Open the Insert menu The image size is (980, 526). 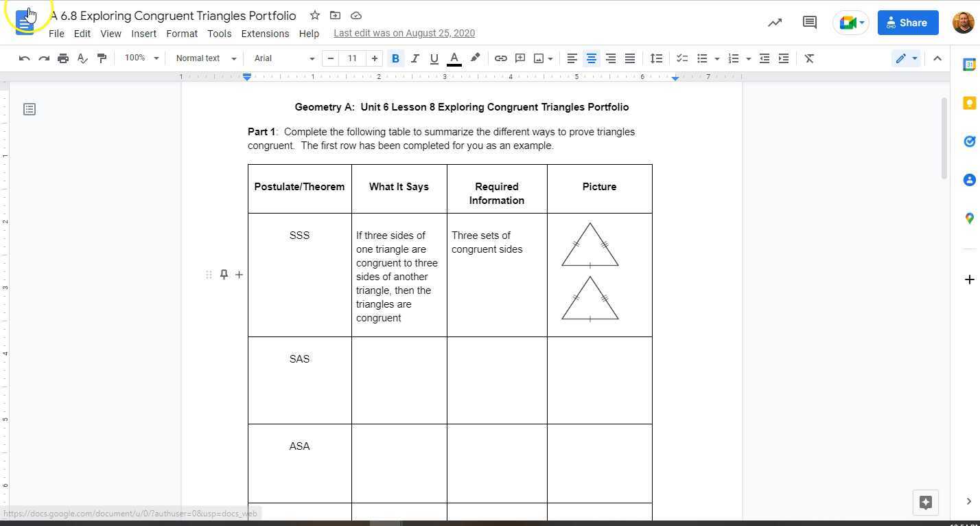tap(143, 33)
